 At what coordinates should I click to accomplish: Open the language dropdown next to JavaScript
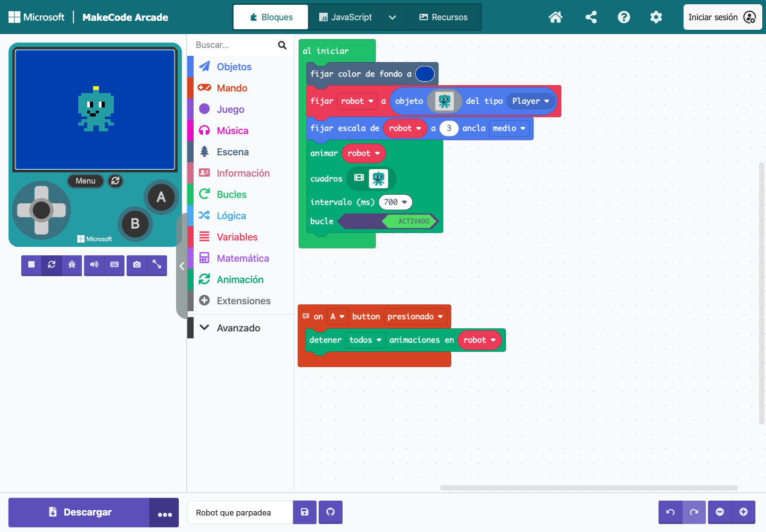coord(393,17)
